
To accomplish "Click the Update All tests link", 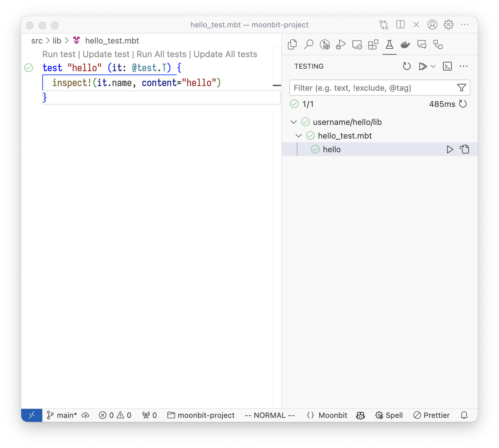I will tap(225, 54).
